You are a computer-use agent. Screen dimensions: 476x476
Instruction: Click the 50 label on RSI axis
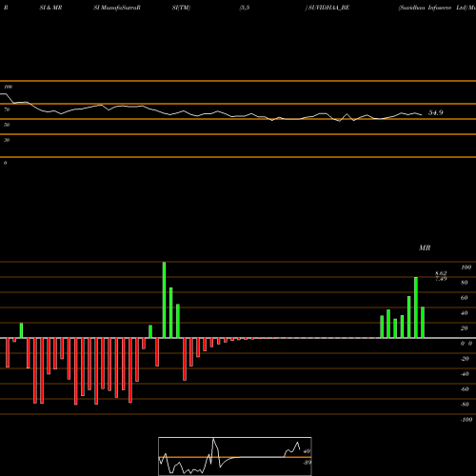coord(7,125)
